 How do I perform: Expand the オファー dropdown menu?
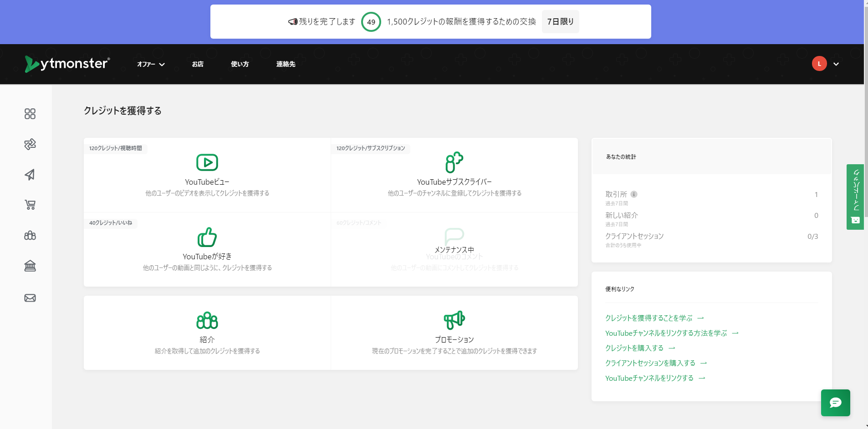151,64
